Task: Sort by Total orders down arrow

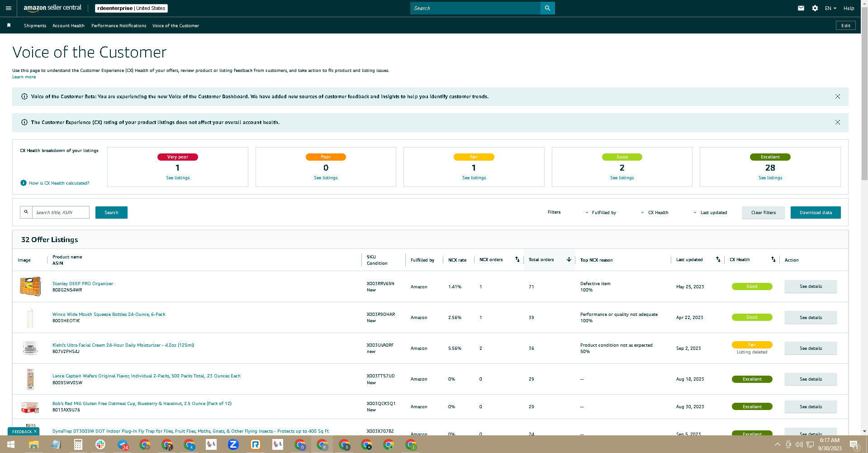Action: point(569,259)
